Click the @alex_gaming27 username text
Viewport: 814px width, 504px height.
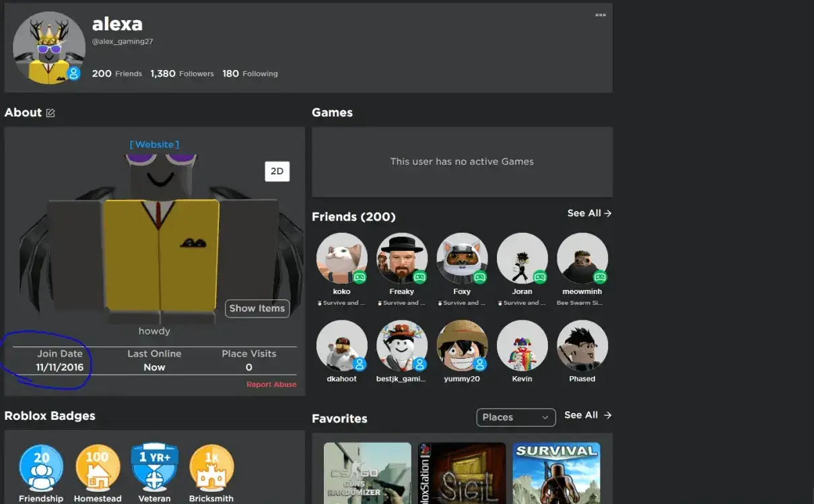[123, 42]
